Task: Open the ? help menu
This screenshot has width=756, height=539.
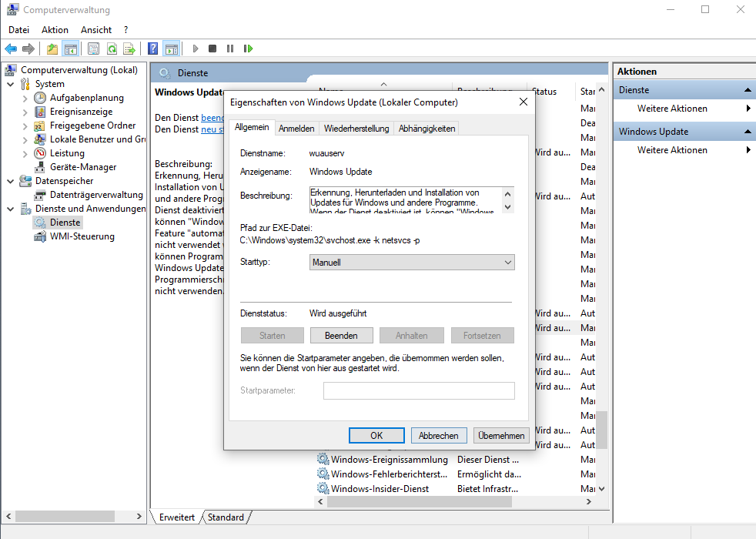Action: tap(125, 30)
